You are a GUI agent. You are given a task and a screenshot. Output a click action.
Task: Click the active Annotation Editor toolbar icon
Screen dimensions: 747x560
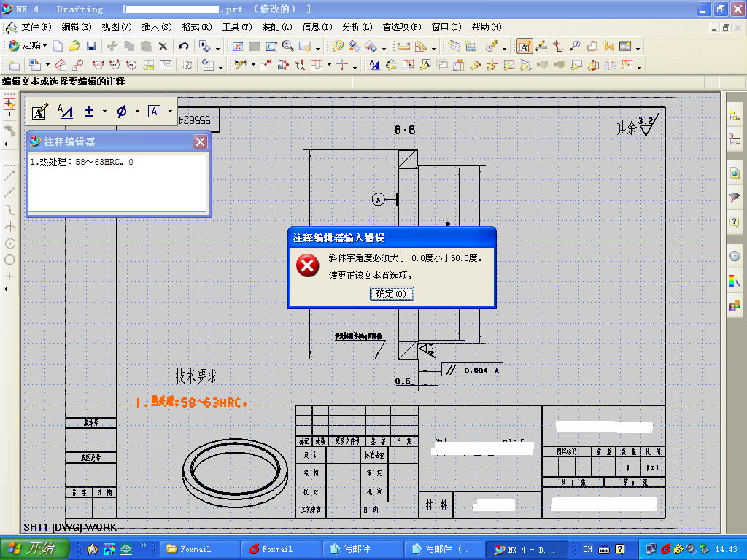click(525, 46)
